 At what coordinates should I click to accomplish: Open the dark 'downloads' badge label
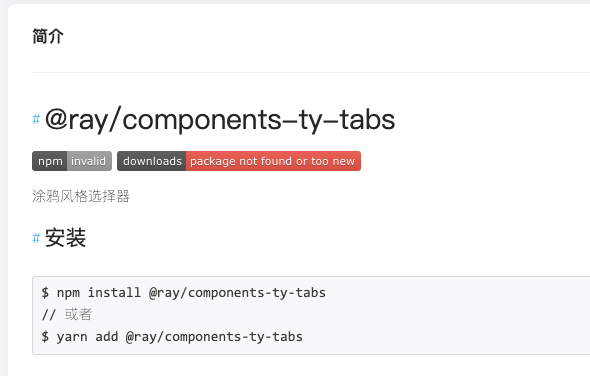tap(152, 161)
